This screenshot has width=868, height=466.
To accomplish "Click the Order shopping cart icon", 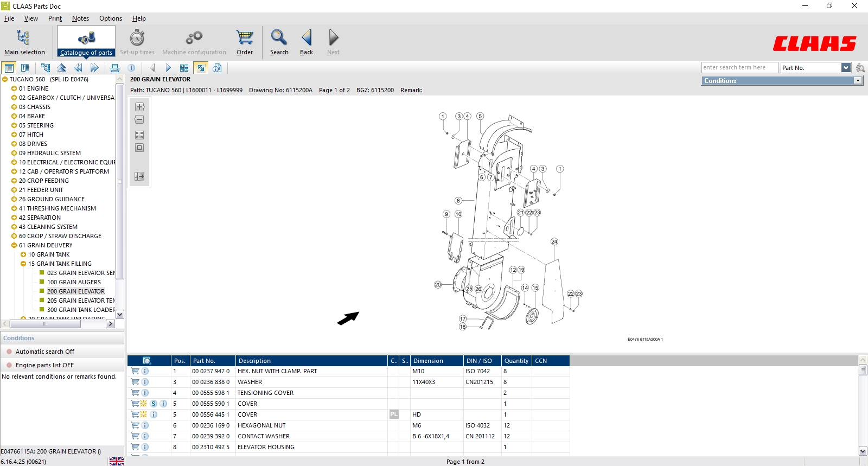I will pos(245,42).
